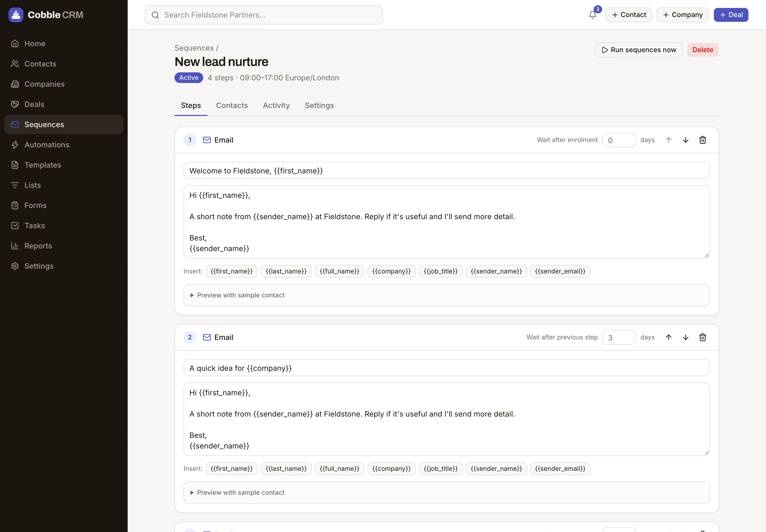Screen dimensions: 766x532
Task: Click step 2 subject field about company
Action: (446, 368)
